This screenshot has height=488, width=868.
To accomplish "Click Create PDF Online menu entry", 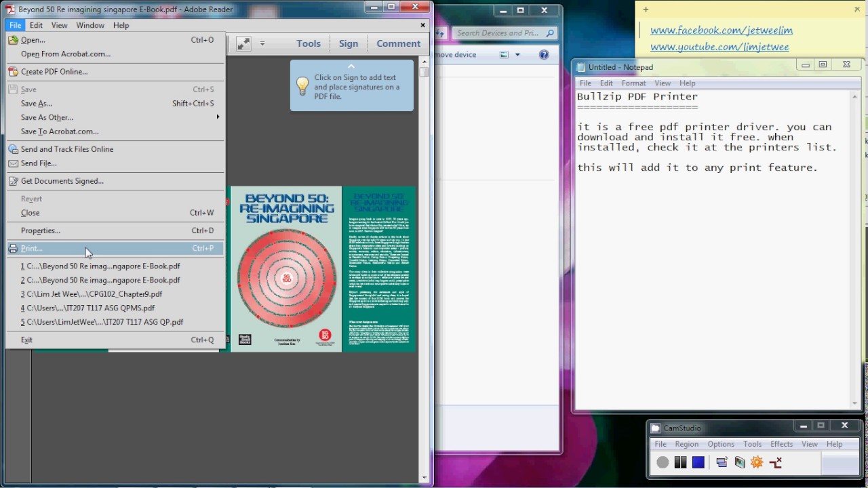I will (115, 72).
